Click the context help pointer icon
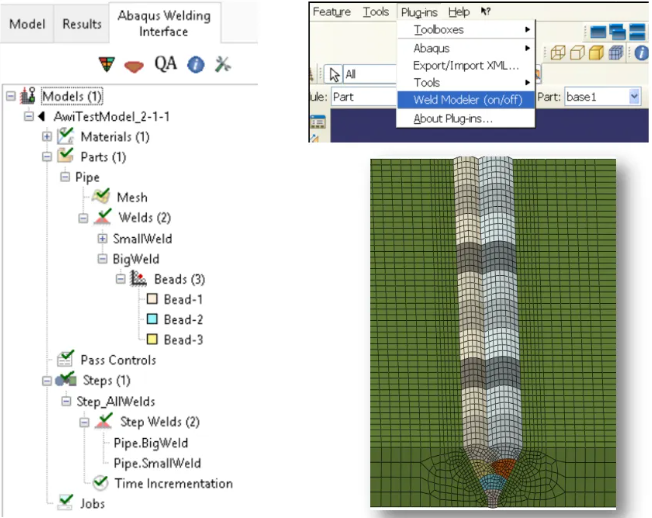 coord(485,12)
